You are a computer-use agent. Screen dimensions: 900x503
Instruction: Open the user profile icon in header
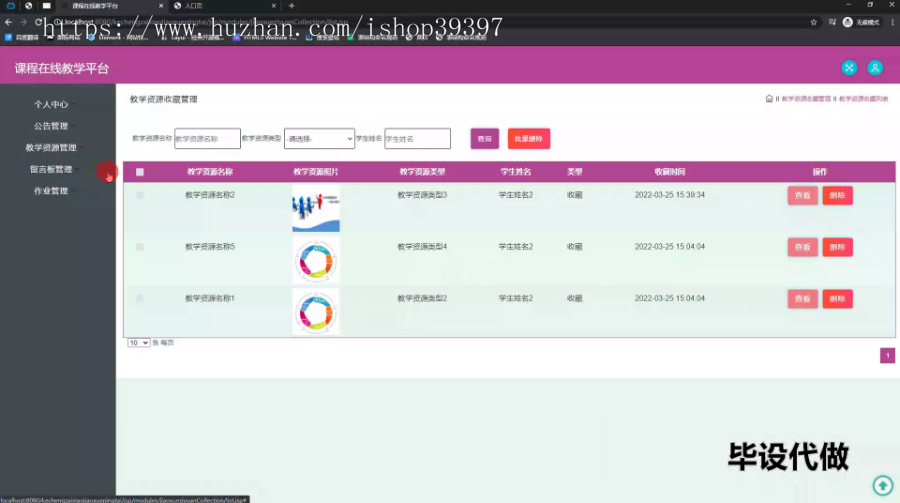tap(875, 68)
